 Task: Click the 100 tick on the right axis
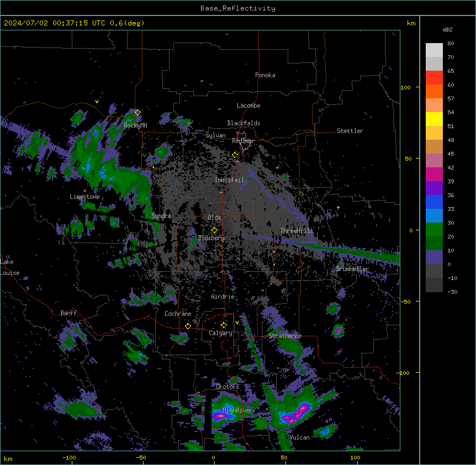[x=405, y=87]
